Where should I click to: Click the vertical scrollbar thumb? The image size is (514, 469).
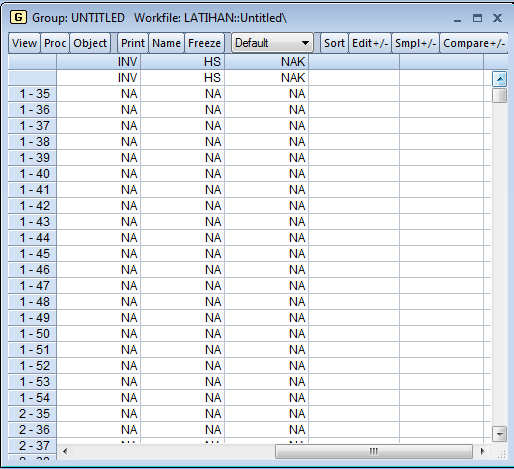pyautogui.click(x=499, y=96)
